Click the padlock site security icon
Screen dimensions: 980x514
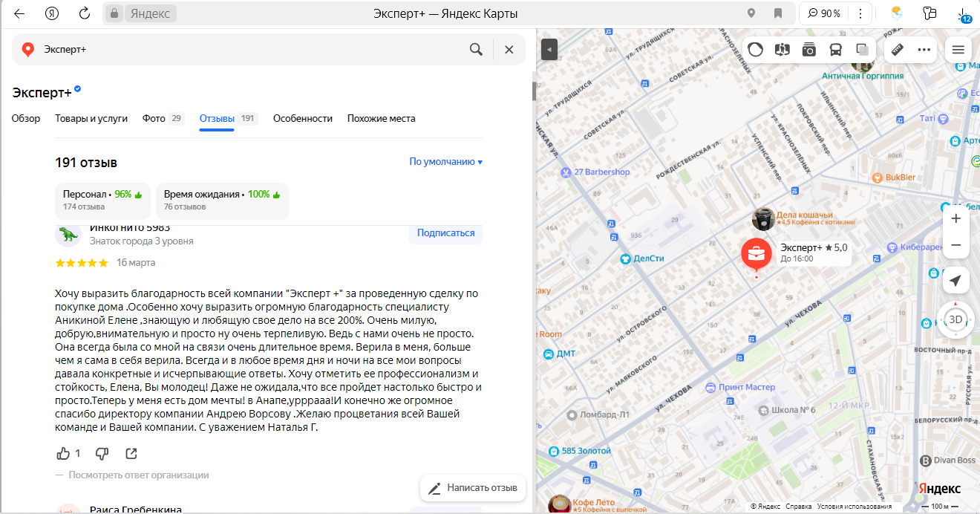point(114,13)
